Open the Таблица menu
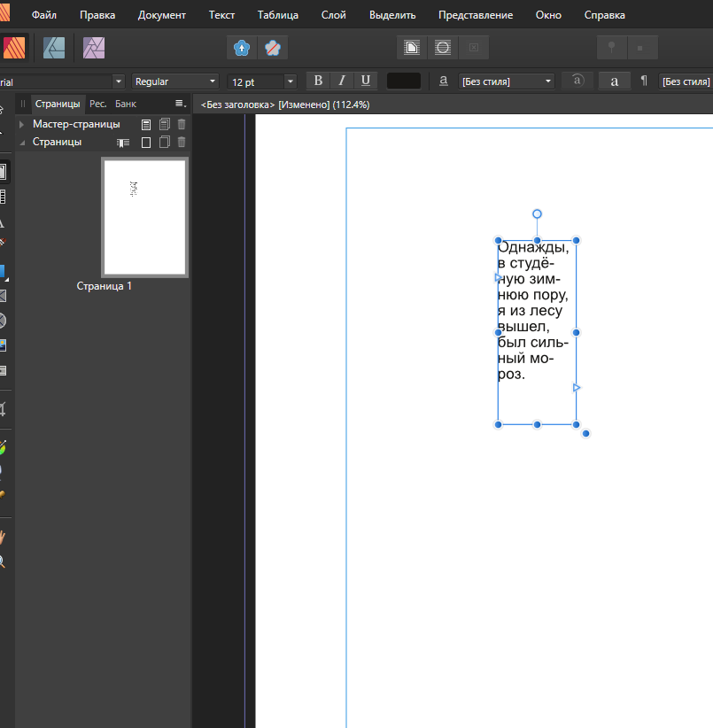Viewport: 713px width, 728px height. coord(278,15)
